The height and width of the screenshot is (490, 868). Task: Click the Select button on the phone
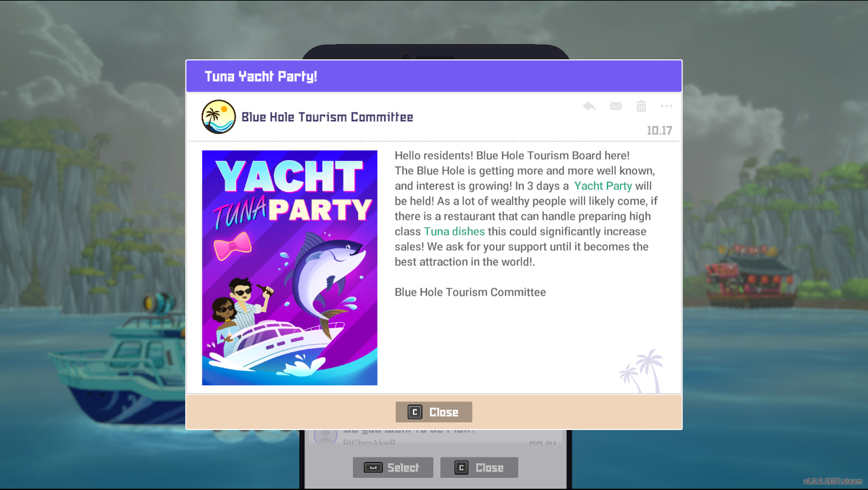393,468
